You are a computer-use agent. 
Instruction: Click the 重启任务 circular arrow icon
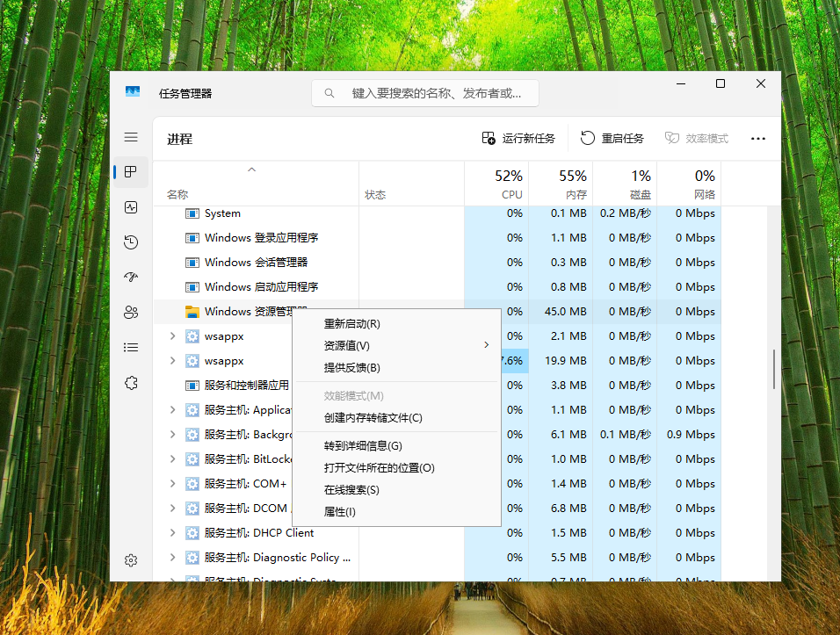coord(587,138)
